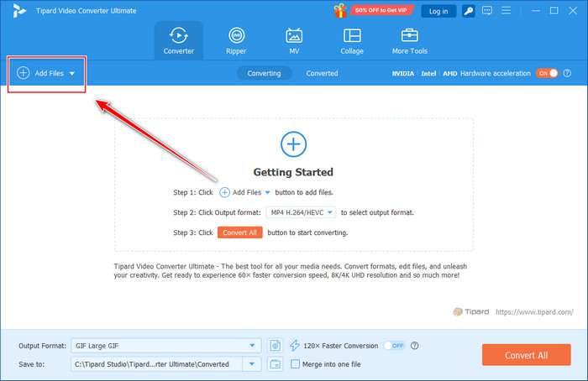The image size is (588, 381).
Task: Maximize the Tipard window
Action: [x=554, y=11]
